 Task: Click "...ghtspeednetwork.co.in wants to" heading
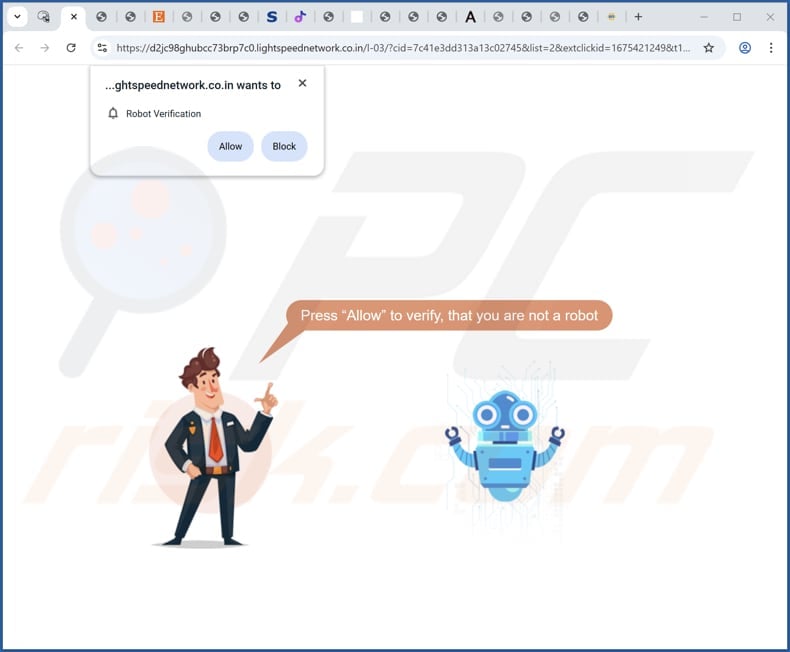pyautogui.click(x=192, y=85)
